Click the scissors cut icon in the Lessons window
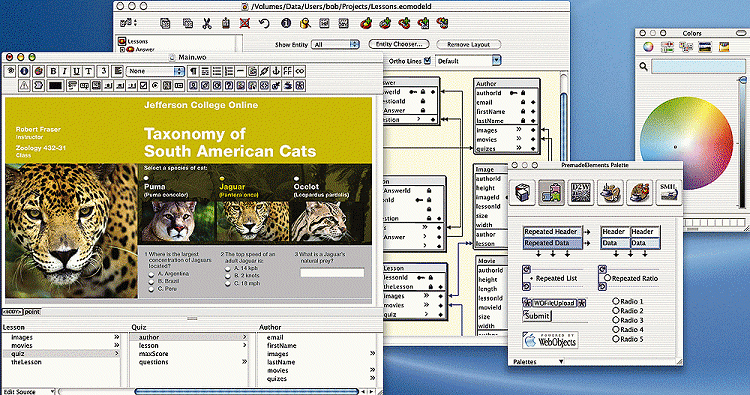750x395 pixels. [x=207, y=23]
